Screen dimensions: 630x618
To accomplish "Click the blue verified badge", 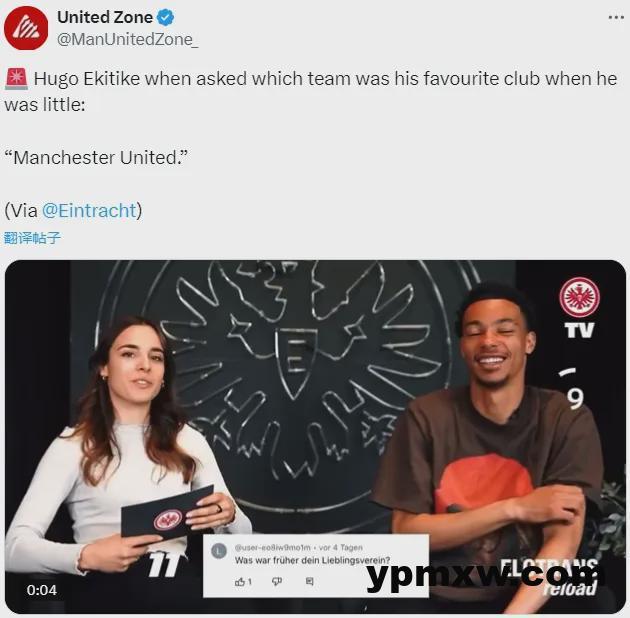I will click(166, 17).
